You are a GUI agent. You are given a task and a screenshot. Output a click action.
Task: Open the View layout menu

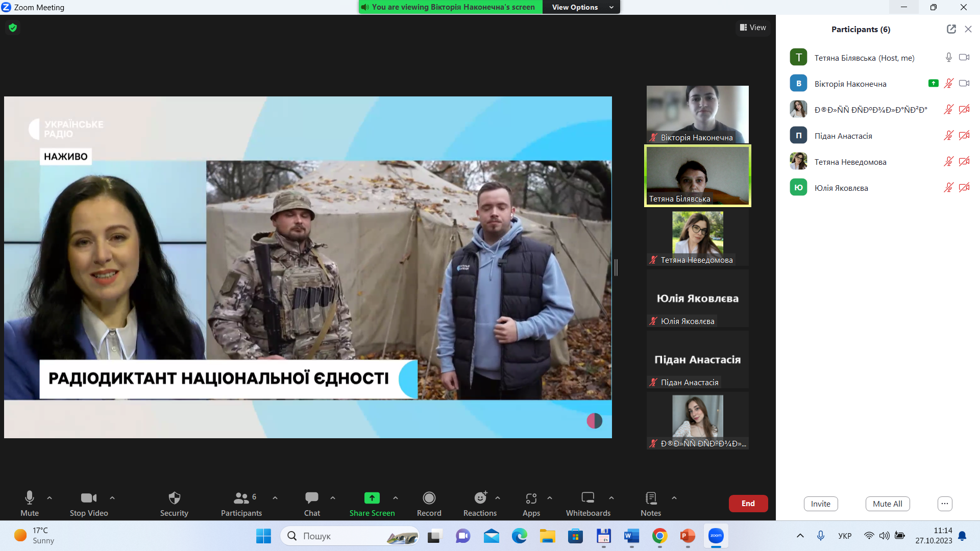(x=753, y=28)
